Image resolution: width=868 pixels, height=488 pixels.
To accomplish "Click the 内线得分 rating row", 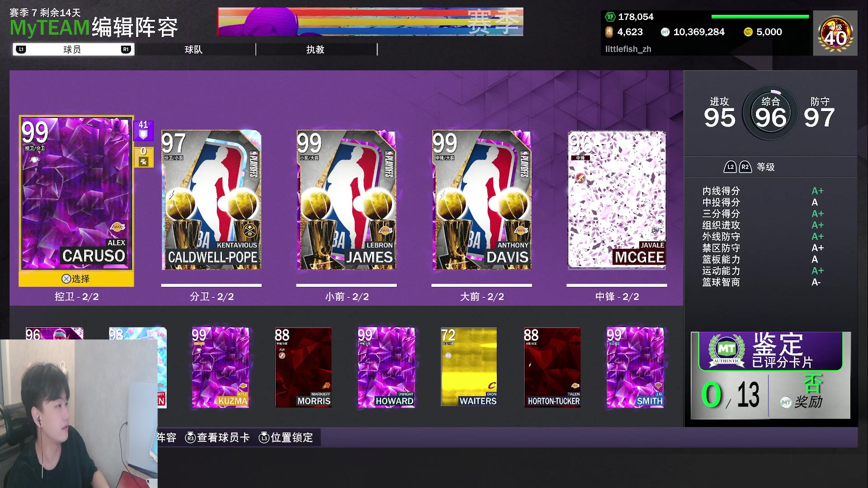I will pyautogui.click(x=763, y=191).
